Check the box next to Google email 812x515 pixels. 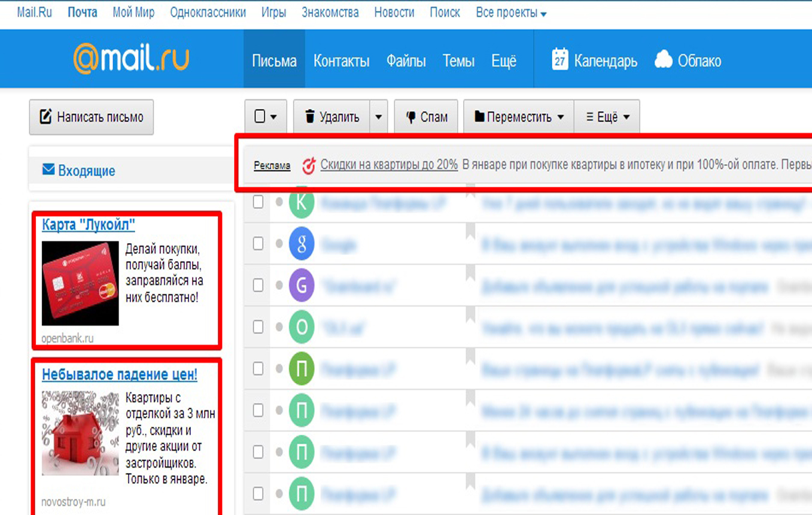tap(258, 244)
